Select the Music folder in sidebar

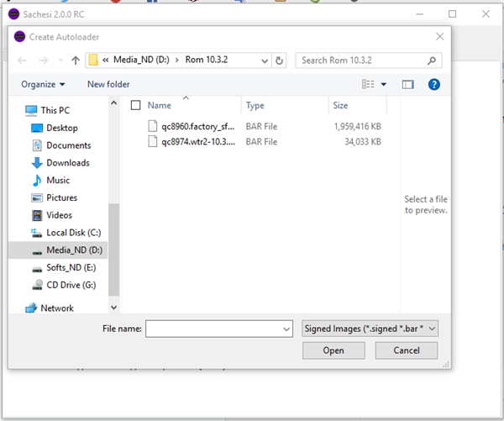(58, 181)
